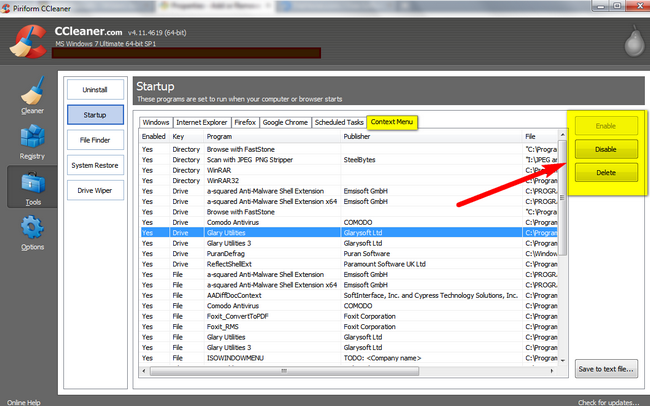650x406 pixels.
Task: Select the Startup tool button
Action: point(95,115)
